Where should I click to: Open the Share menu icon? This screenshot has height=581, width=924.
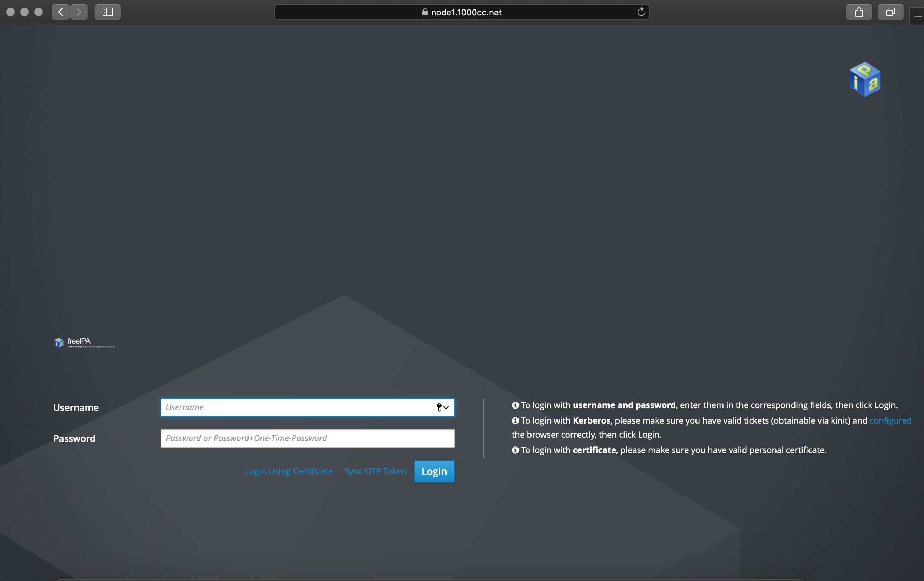[859, 12]
